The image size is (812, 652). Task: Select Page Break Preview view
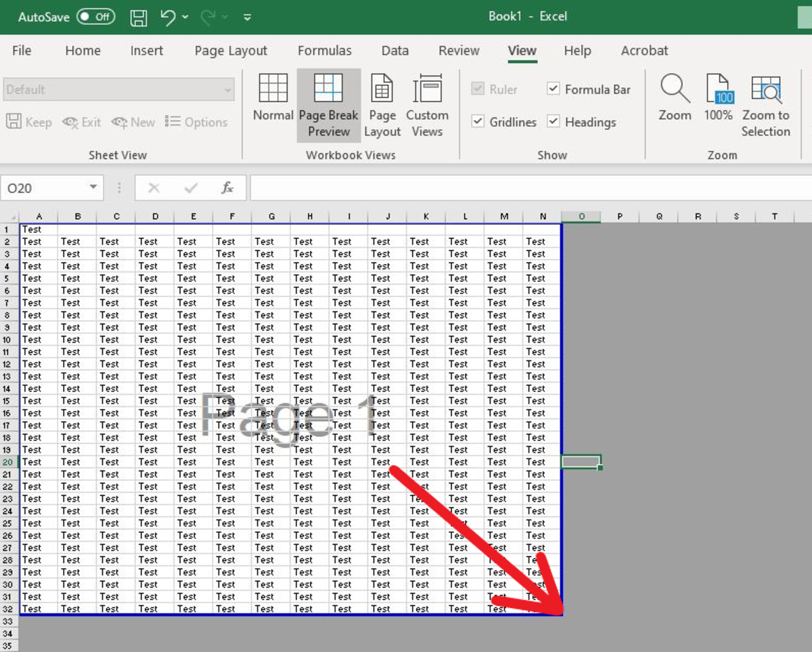329,106
